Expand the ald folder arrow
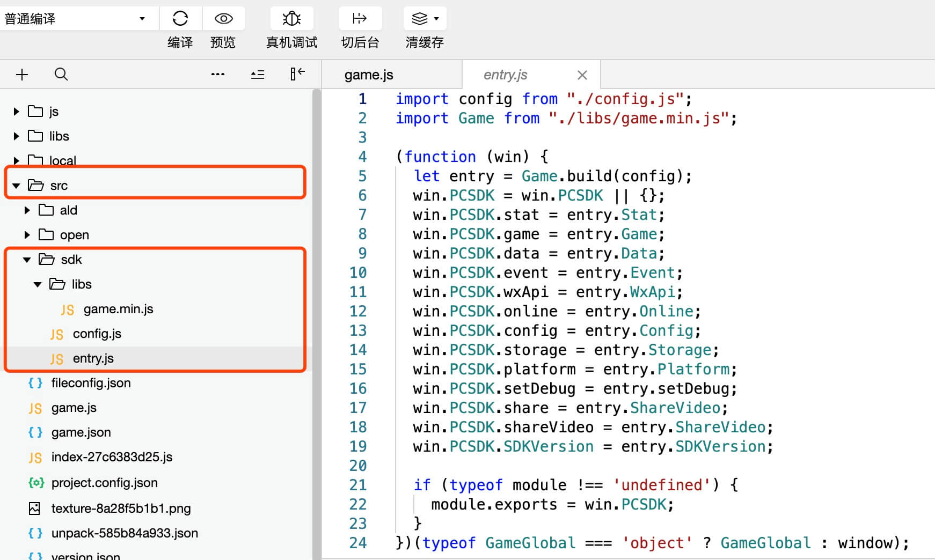The height and width of the screenshot is (560, 935). (27, 210)
